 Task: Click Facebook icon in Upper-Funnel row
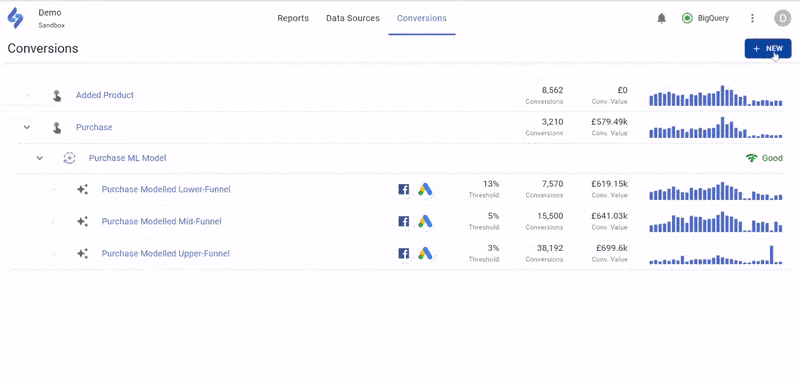point(404,253)
